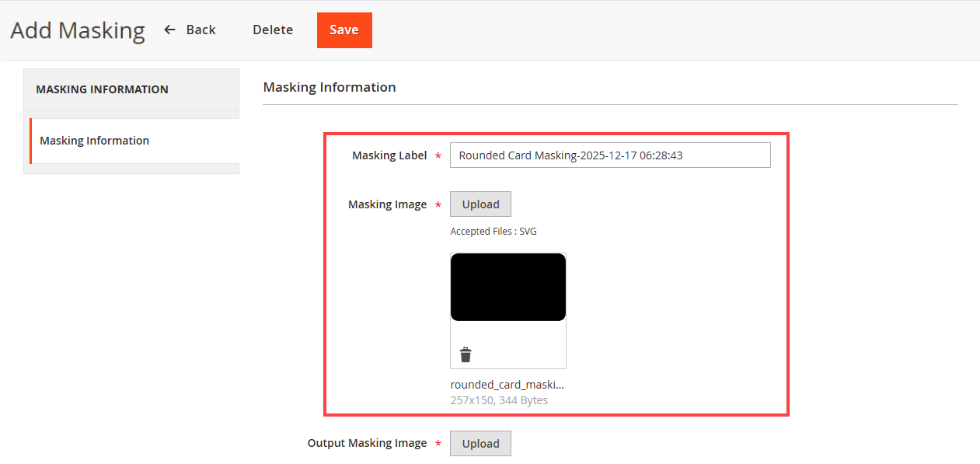Upload a file for Masking Image

480,204
